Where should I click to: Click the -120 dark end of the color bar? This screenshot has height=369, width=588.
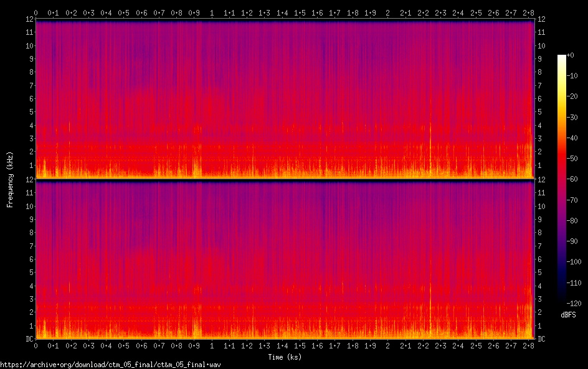coord(562,302)
